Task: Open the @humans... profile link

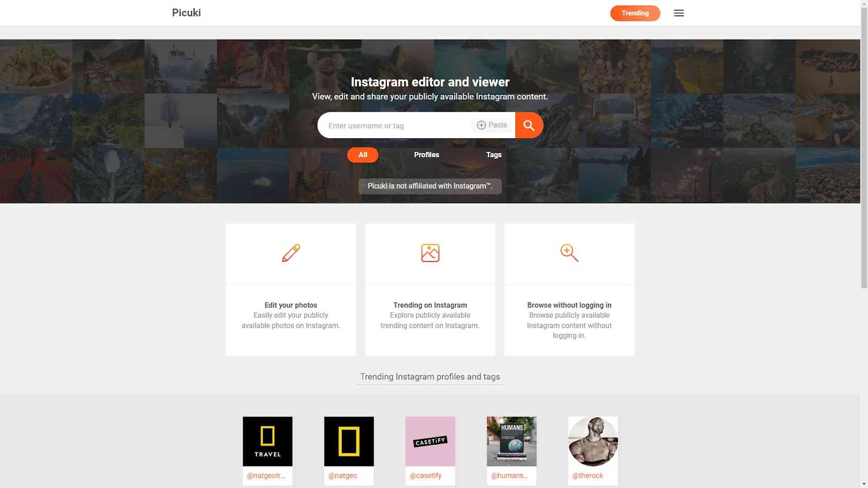Action: pos(509,476)
